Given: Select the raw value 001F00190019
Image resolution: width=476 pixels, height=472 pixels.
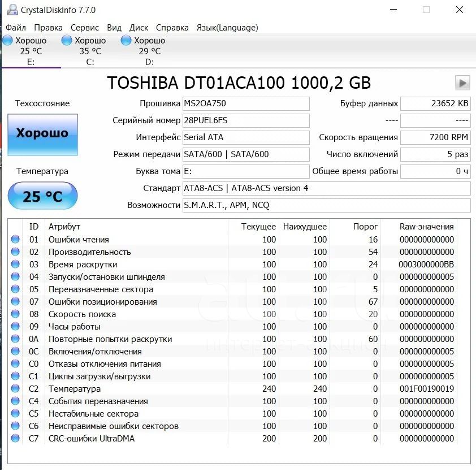Looking at the screenshot, I should coord(426,389).
